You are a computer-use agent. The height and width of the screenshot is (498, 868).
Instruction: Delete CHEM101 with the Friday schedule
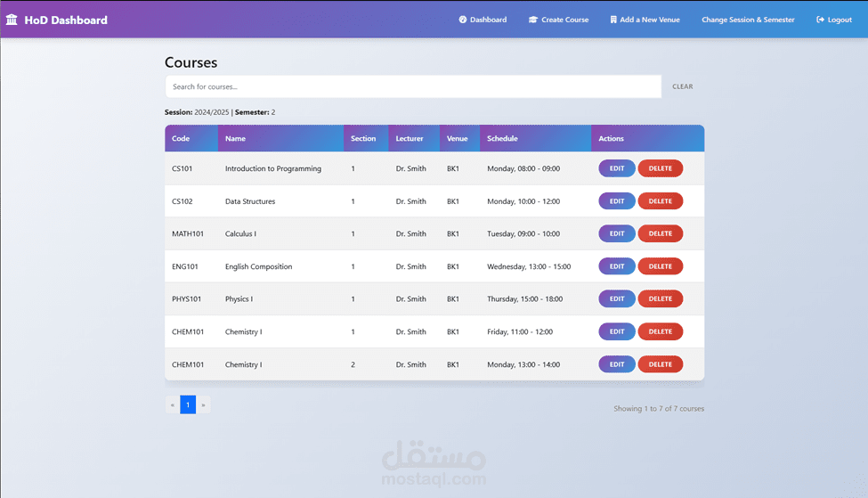point(661,331)
